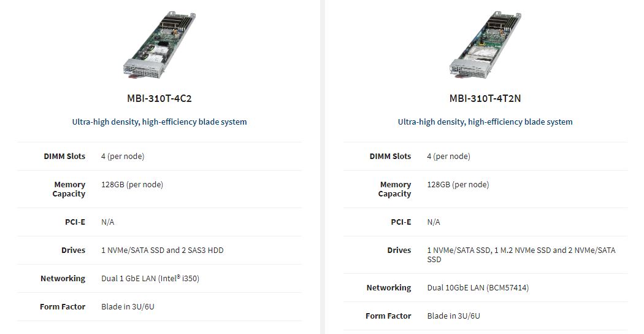The image size is (644, 334).
Task: Click the M.2 NVMe SSD drives description
Action: pyautogui.click(x=521, y=254)
